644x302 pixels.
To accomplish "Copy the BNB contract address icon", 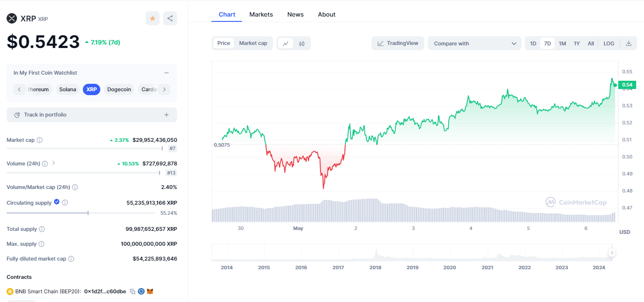I will (133, 291).
